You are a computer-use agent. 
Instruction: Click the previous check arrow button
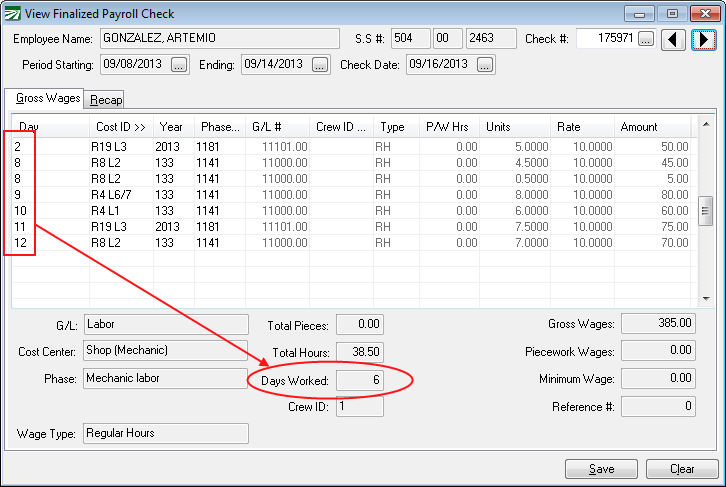(676, 39)
